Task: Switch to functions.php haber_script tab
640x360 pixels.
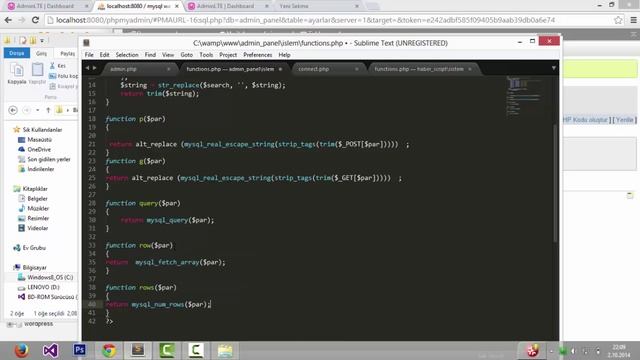Action: point(419,69)
